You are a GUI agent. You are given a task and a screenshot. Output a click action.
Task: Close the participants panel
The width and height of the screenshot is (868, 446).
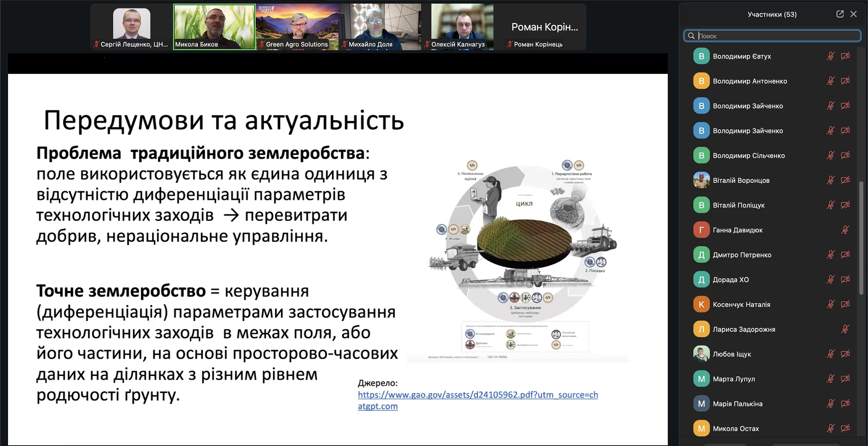(853, 14)
